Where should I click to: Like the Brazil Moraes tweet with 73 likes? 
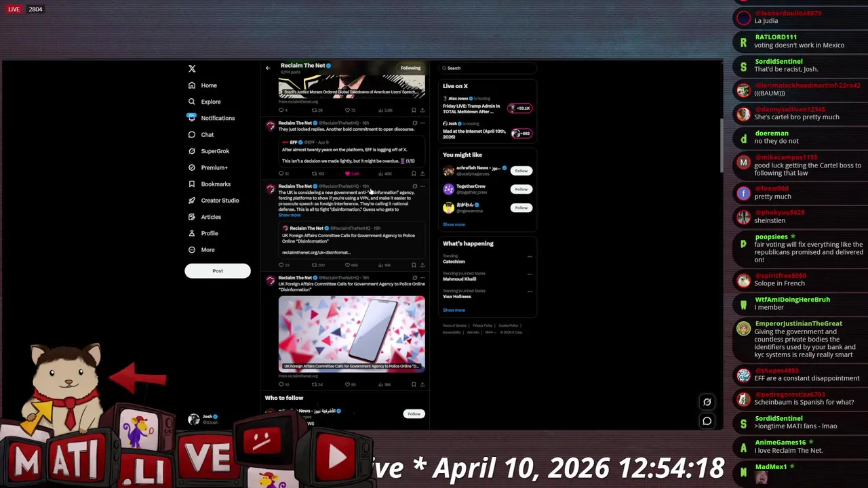[x=347, y=110]
